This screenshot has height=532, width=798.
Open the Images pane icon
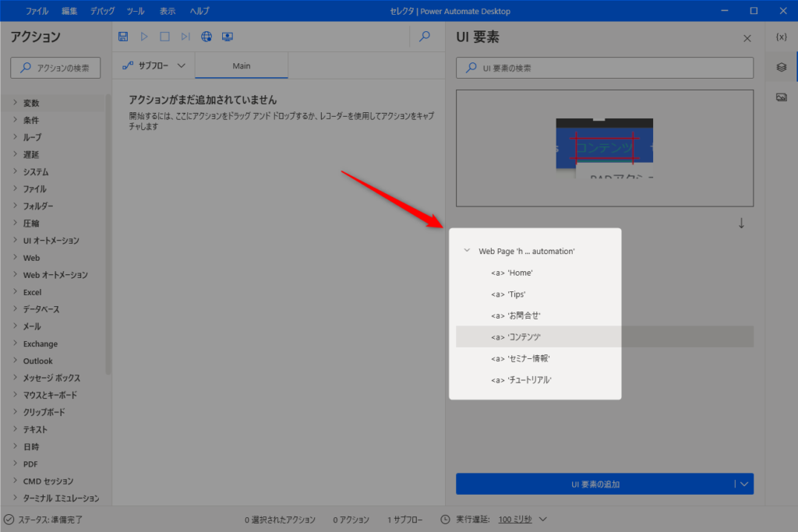click(781, 97)
